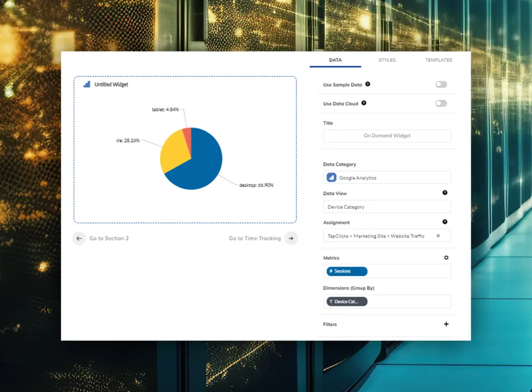The width and height of the screenshot is (532, 392).
Task: Select the Device Category dimension chip
Action: 347,302
